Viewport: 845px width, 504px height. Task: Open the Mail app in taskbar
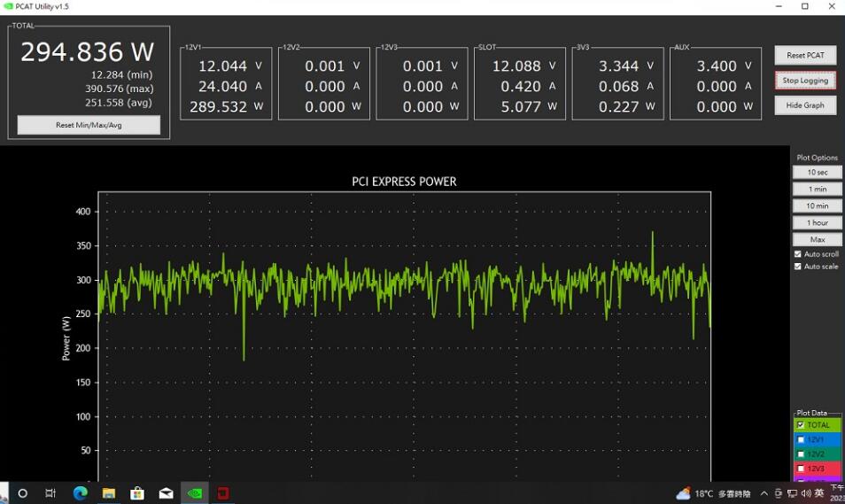coord(166,493)
